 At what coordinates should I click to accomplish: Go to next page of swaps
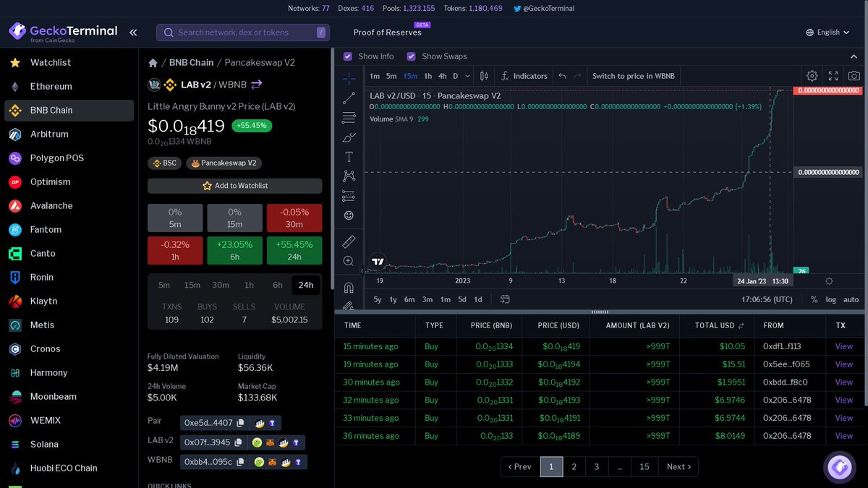(678, 467)
